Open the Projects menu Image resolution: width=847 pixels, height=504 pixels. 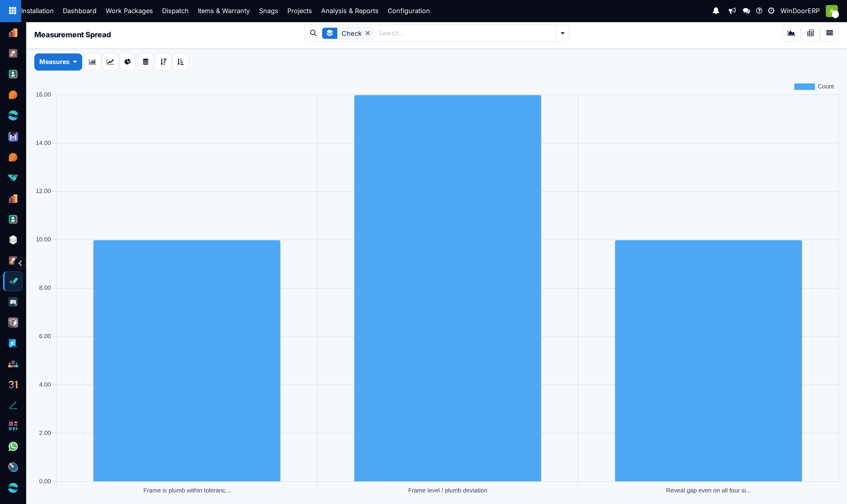coord(299,11)
